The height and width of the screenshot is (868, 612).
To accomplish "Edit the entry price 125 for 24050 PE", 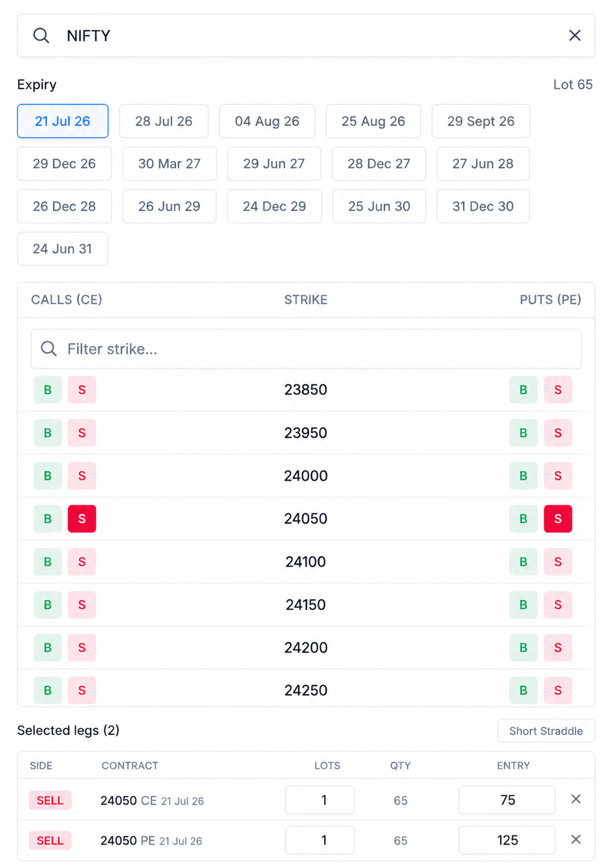I will [507, 840].
